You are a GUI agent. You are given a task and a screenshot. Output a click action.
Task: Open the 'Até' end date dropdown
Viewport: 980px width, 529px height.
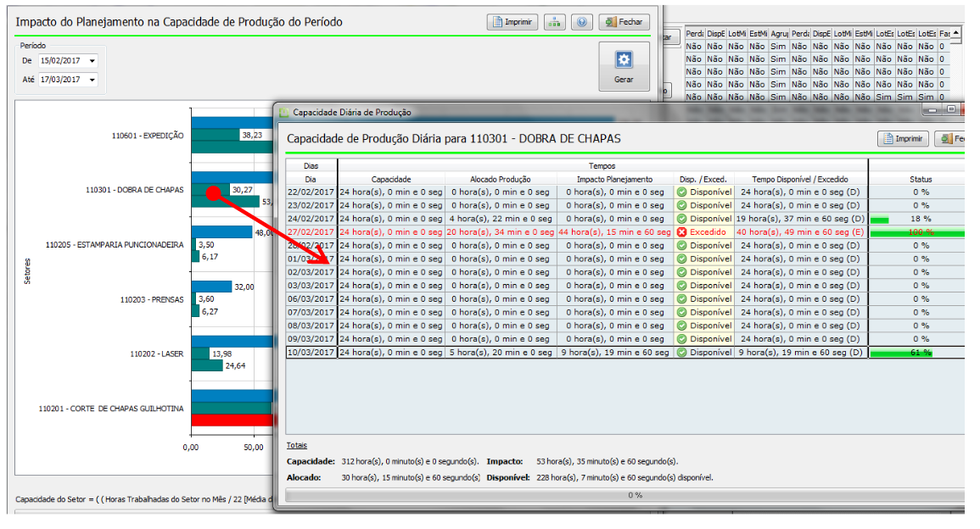click(x=92, y=80)
